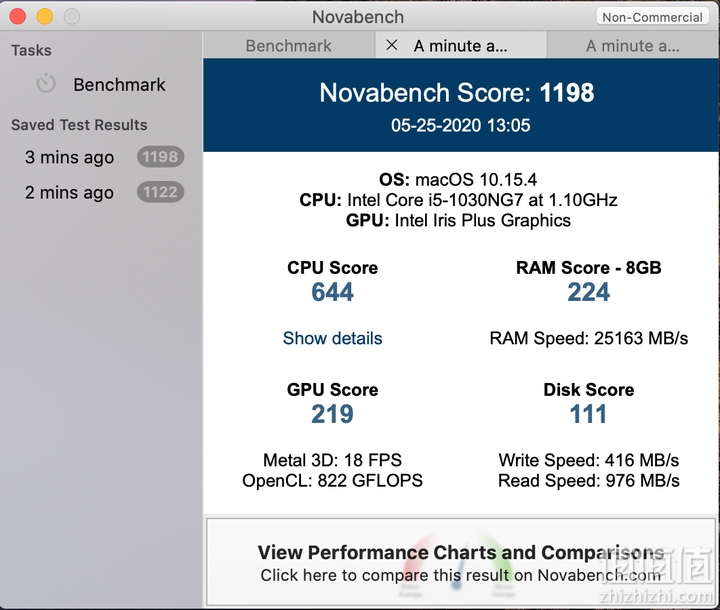The image size is (720, 610).
Task: Click the 1122 score badge
Action: pyautogui.click(x=160, y=192)
